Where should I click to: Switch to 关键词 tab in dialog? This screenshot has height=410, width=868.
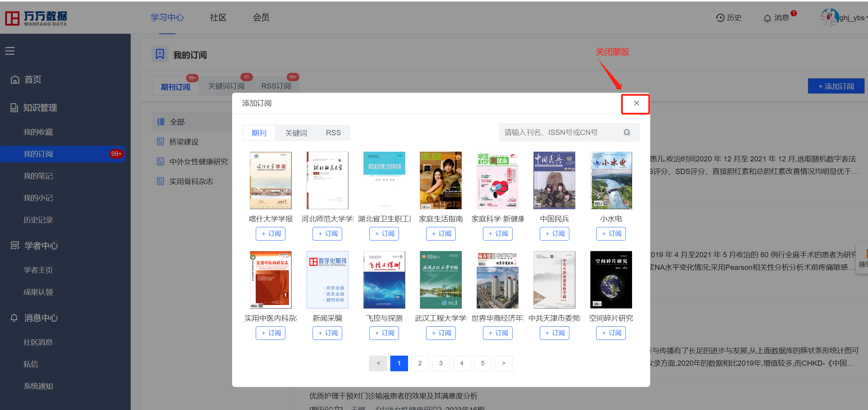coord(296,133)
